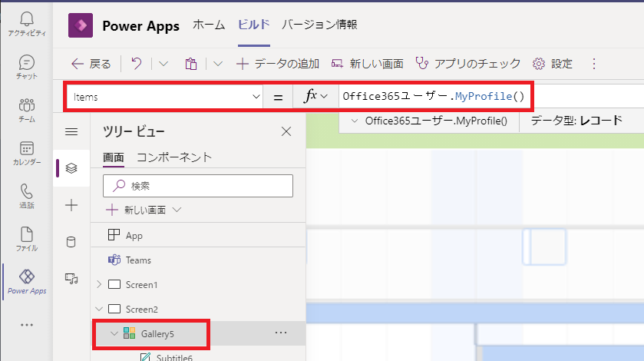Open the Insert plus icon in left rail
644x361 pixels.
click(x=71, y=205)
